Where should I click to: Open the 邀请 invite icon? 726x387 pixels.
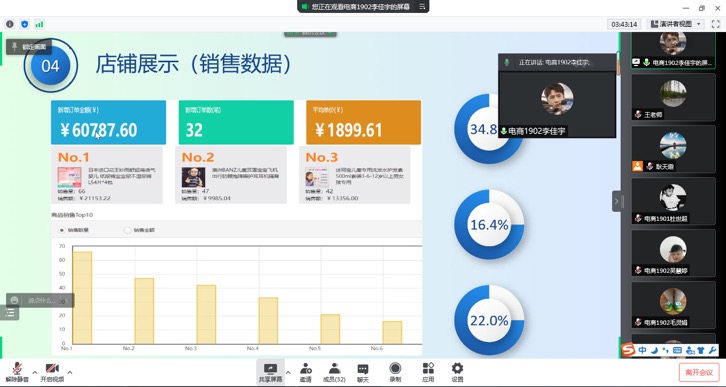(x=306, y=373)
